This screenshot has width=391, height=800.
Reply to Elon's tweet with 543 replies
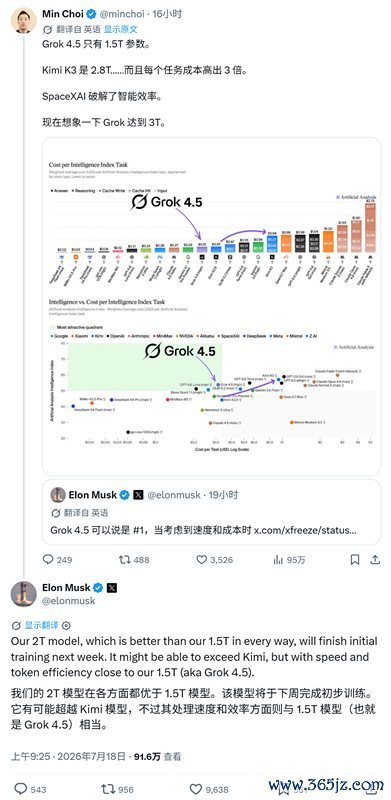[21, 789]
